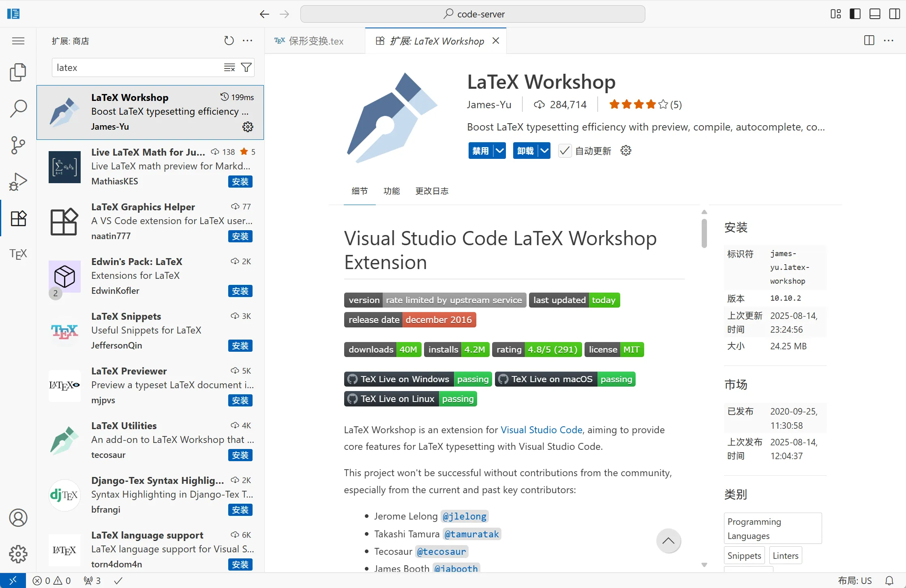
Task: Open the 功能 tab
Action: (x=392, y=191)
